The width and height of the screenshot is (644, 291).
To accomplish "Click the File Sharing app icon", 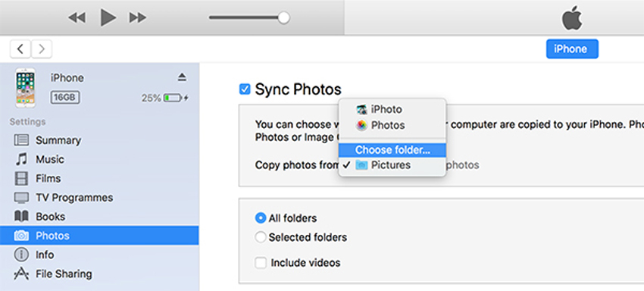I will 21,274.
